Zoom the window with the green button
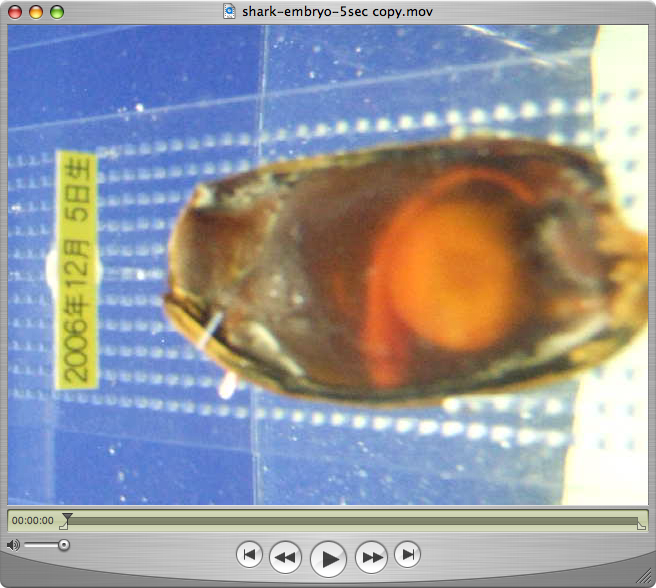 (57, 12)
